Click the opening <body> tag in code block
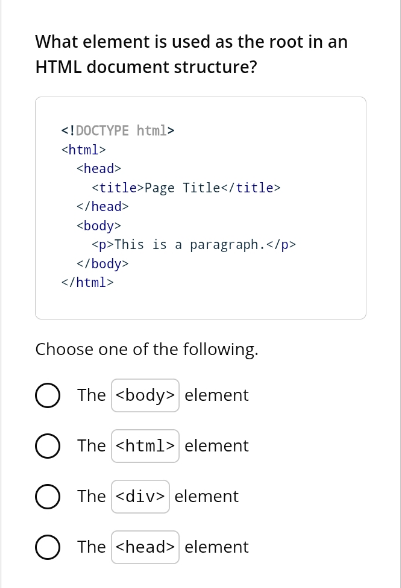 click(x=99, y=226)
